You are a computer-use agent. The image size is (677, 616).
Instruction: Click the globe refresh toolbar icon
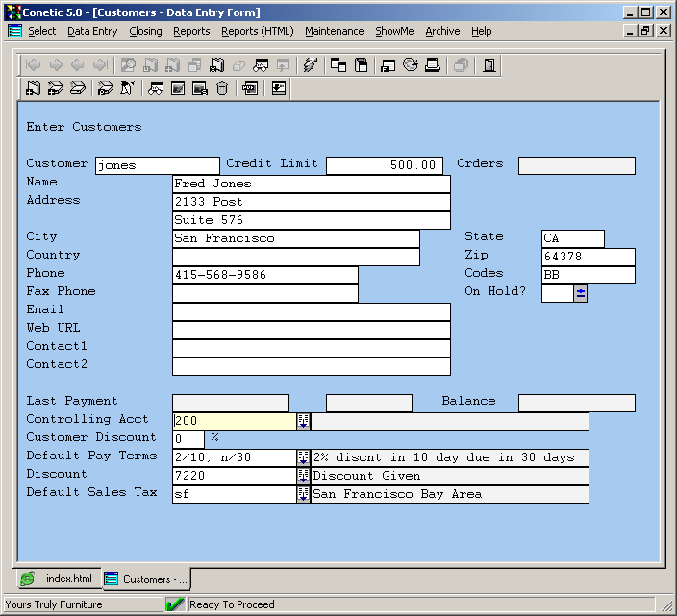coord(411,65)
